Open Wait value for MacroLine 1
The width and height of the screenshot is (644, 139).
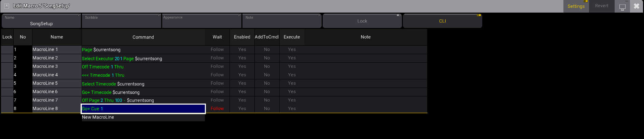(x=217, y=49)
